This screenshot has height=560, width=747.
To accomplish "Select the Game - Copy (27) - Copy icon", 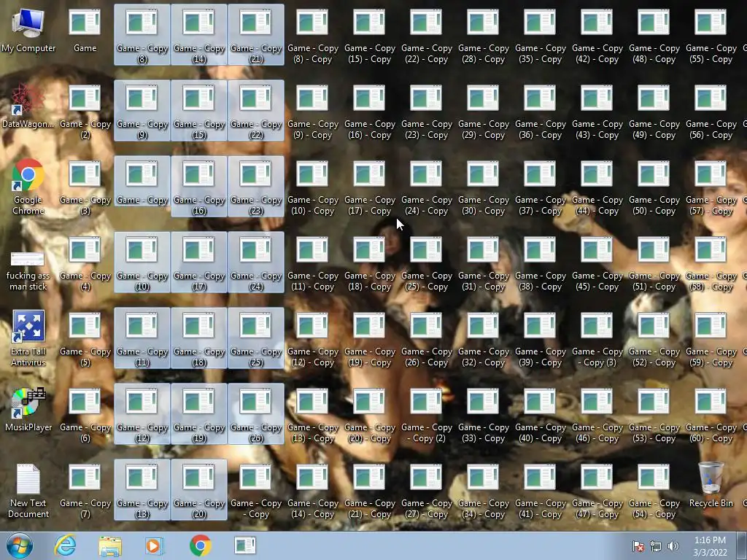I will pyautogui.click(x=426, y=491).
